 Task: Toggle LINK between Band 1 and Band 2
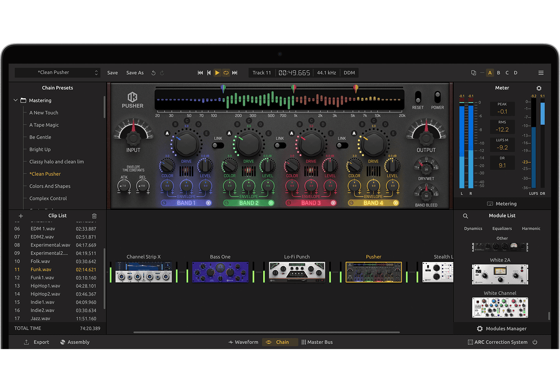(218, 145)
